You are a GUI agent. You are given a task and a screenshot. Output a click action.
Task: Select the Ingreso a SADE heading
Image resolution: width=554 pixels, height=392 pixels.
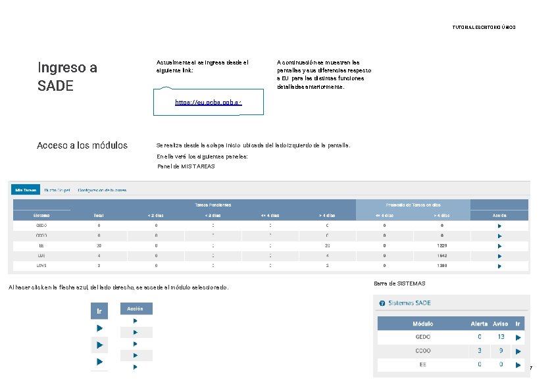pyautogui.click(x=68, y=77)
